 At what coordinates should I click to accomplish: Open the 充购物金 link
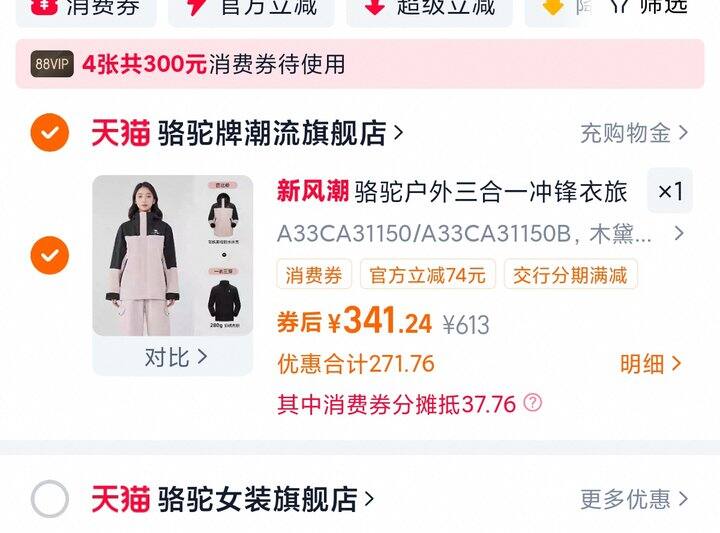click(x=634, y=133)
